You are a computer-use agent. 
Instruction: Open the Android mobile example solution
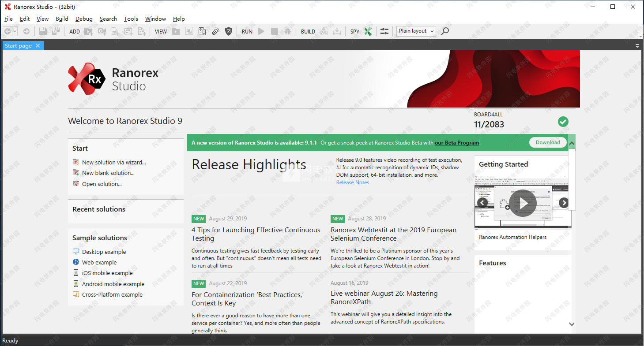(x=113, y=284)
